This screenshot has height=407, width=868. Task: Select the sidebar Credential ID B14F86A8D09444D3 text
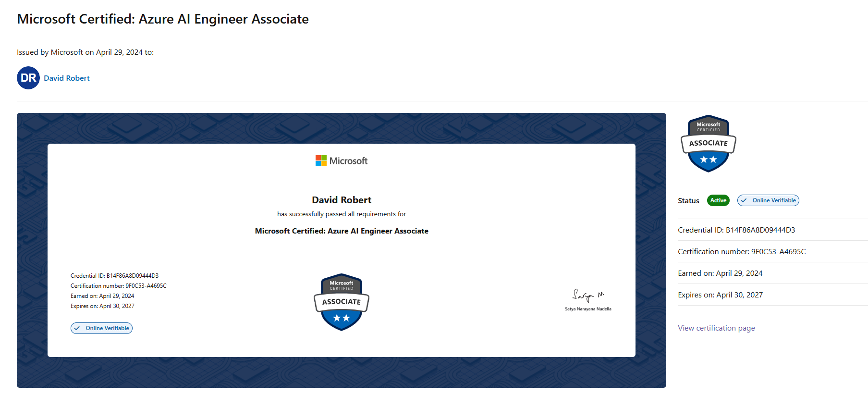pos(736,230)
